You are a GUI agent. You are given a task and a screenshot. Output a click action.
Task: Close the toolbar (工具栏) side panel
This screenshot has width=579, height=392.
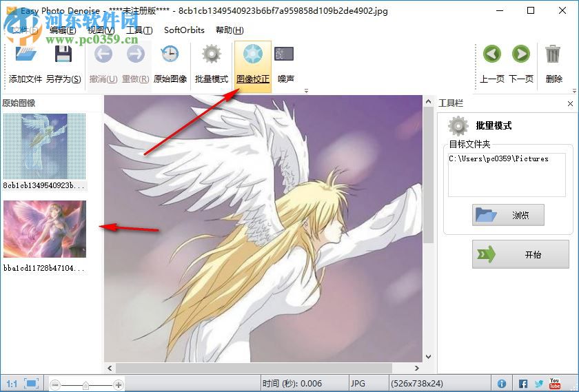click(570, 104)
